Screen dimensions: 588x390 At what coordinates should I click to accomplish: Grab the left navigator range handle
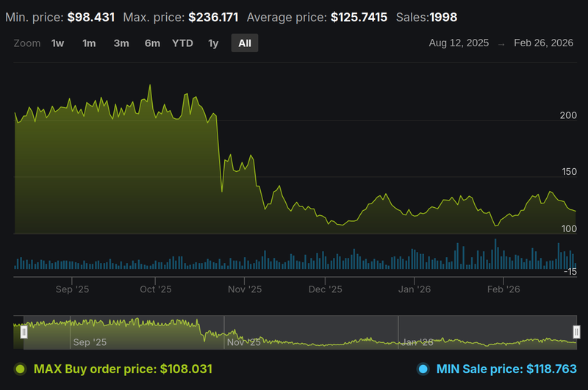pos(24,332)
